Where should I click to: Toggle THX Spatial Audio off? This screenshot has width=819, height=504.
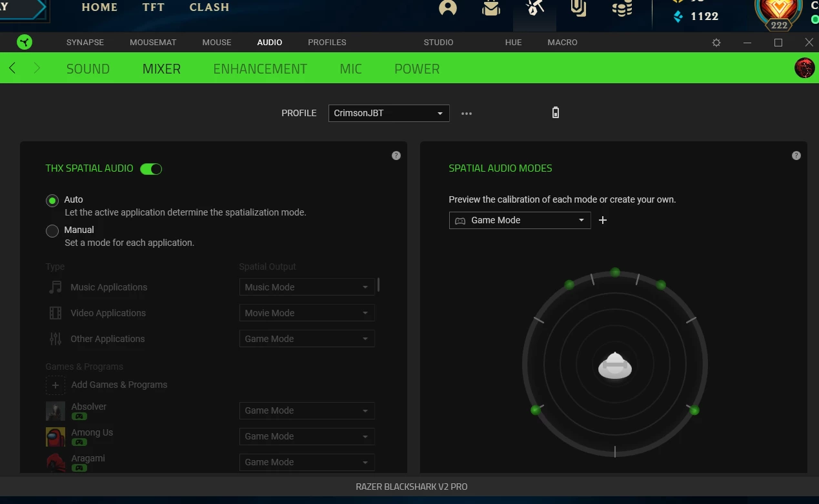pos(150,168)
